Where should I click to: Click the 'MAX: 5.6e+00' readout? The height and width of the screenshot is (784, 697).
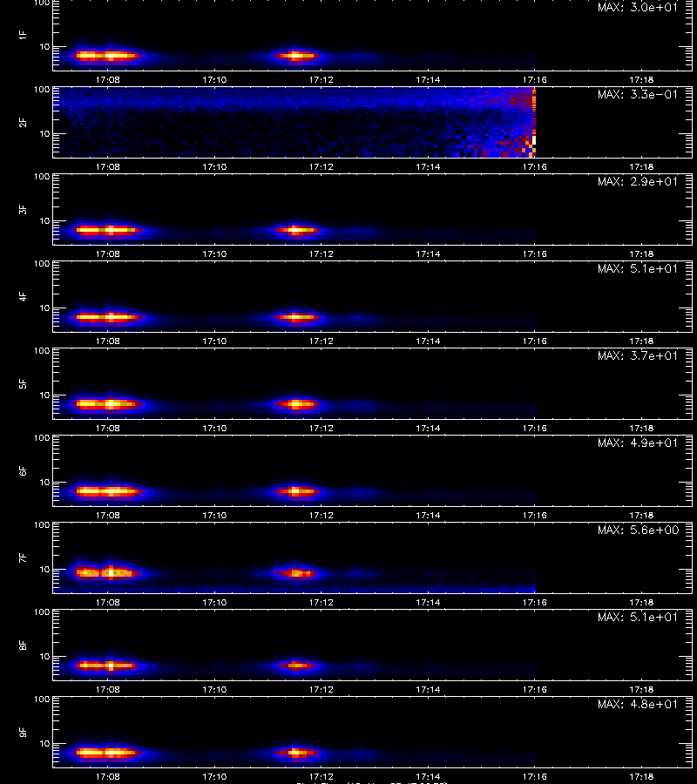coord(638,530)
